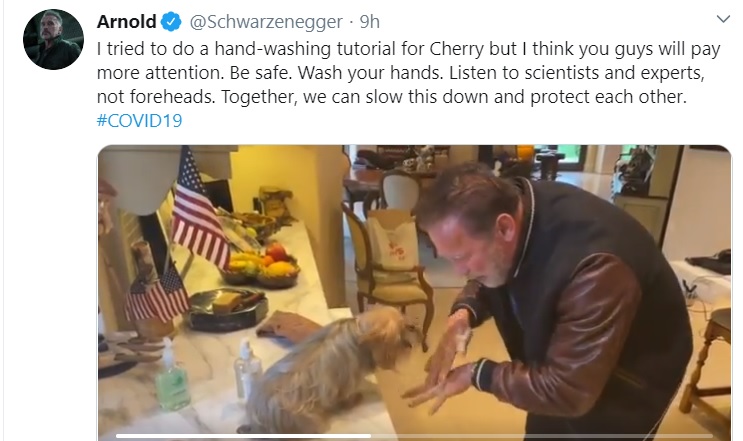Follow the #COVID19 hashtag link
This screenshot has width=743, height=441.
[139, 120]
